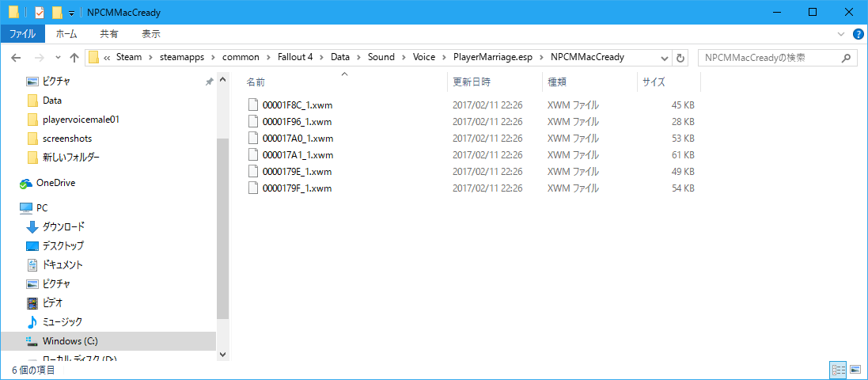Select file 00001F8C_1.xwm
This screenshot has width=868, height=380.
click(x=298, y=104)
